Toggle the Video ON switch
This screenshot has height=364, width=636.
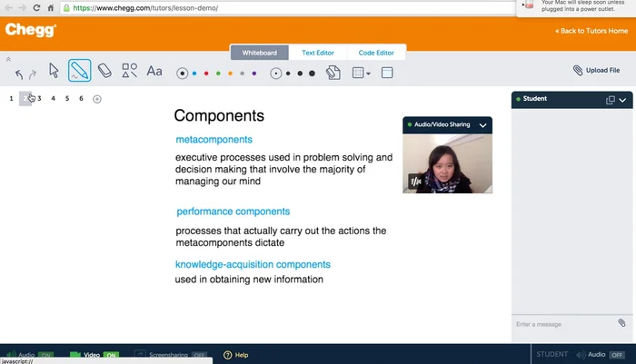(x=111, y=355)
